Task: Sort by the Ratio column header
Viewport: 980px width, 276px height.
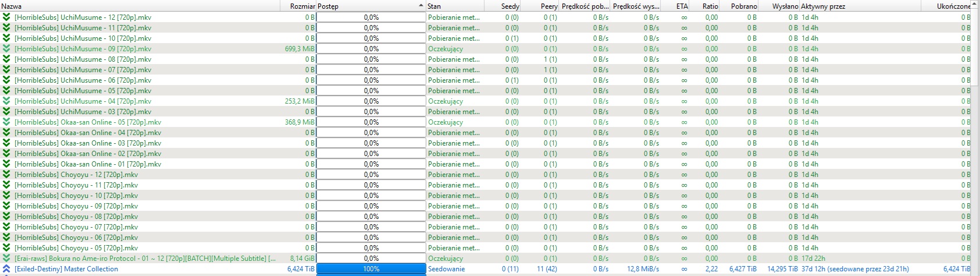Action: (x=705, y=6)
